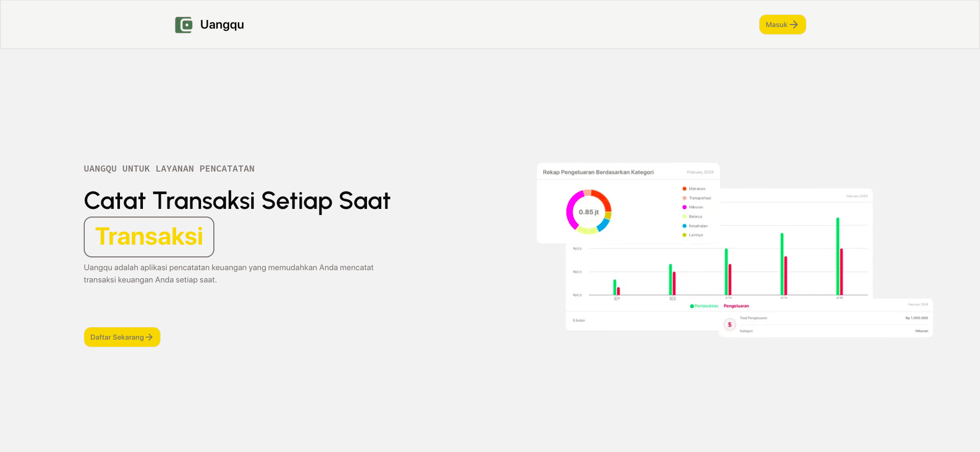Click the pink dollar sign icon

tap(730, 324)
